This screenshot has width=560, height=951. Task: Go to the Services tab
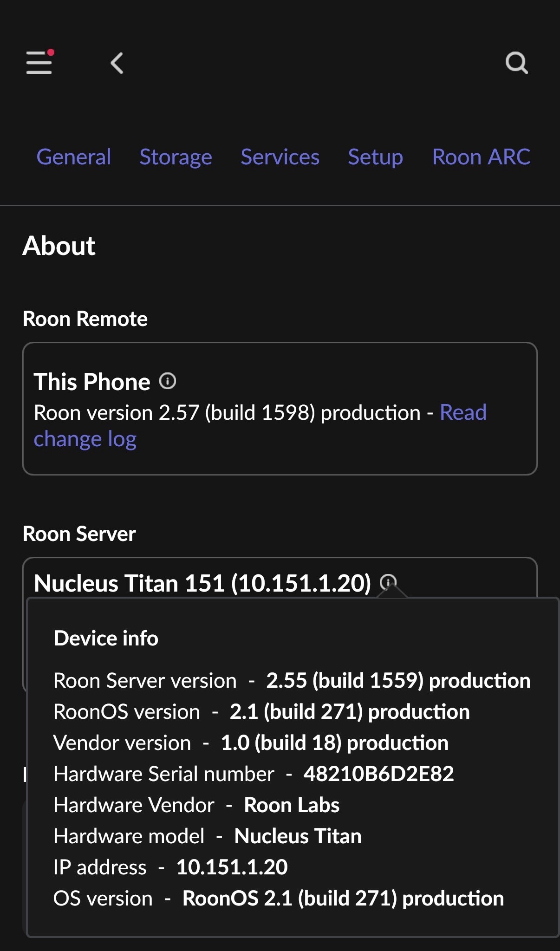click(x=280, y=157)
